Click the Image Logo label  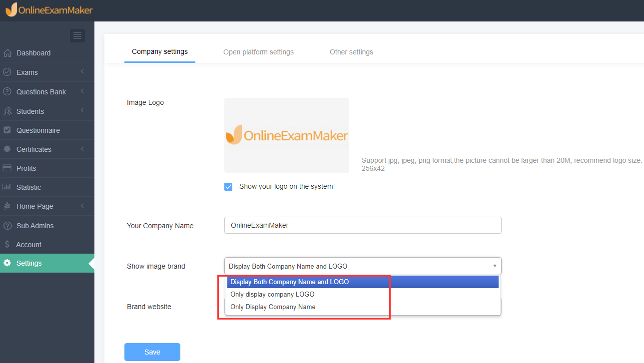tap(145, 102)
